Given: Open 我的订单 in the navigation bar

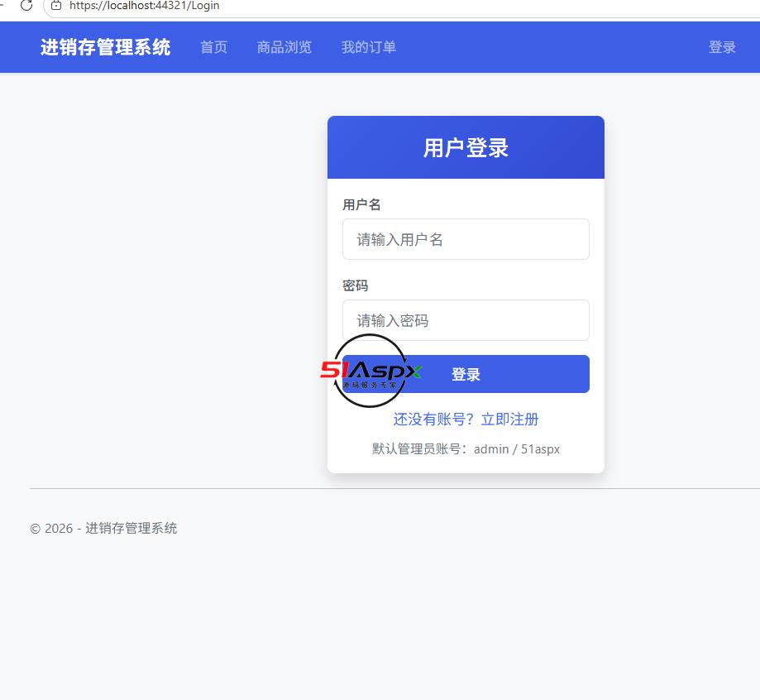Looking at the screenshot, I should pos(368,47).
